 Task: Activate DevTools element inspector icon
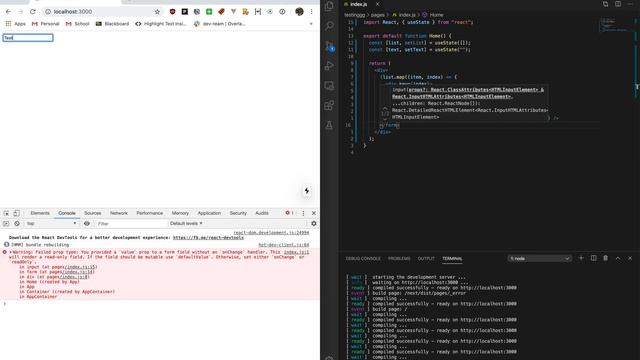pos(7,213)
